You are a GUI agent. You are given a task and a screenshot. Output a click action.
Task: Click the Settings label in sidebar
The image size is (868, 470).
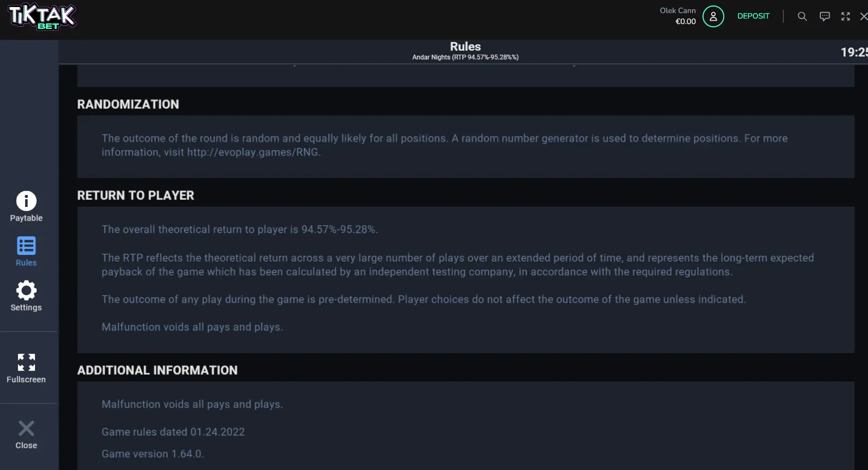(x=26, y=307)
